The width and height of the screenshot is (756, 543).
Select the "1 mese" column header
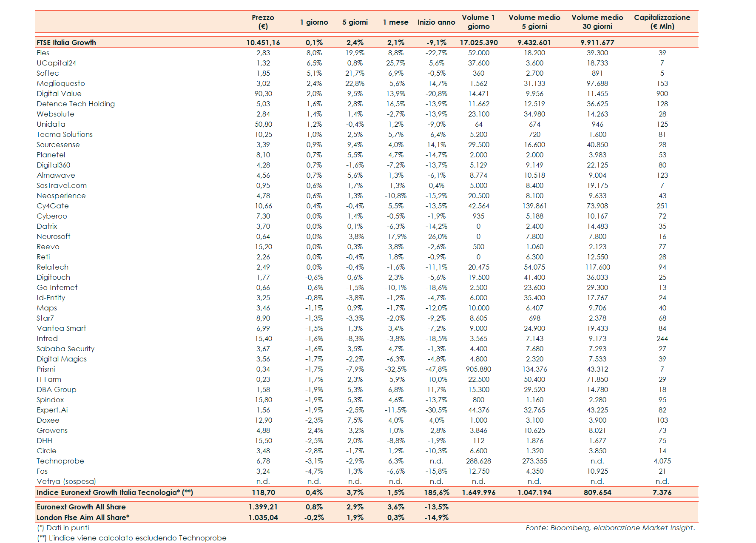tap(395, 22)
